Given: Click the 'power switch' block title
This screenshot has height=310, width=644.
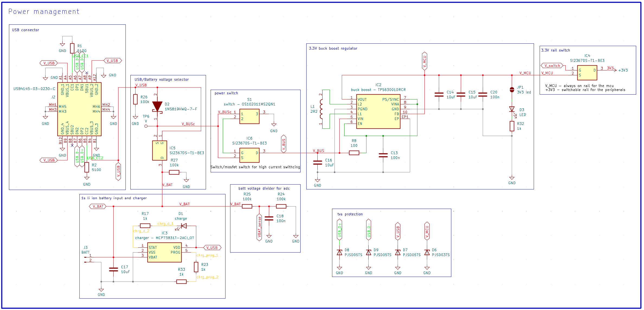Looking at the screenshot, I should [226, 93].
